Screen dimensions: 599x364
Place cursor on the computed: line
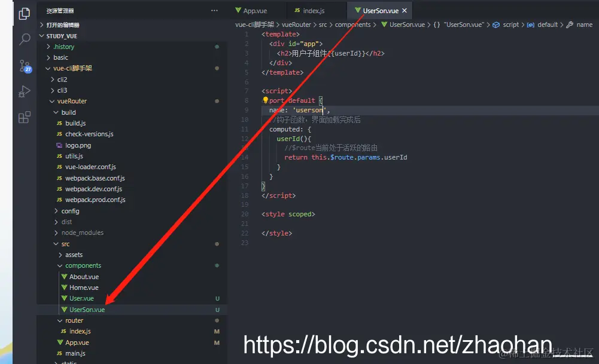coord(290,129)
